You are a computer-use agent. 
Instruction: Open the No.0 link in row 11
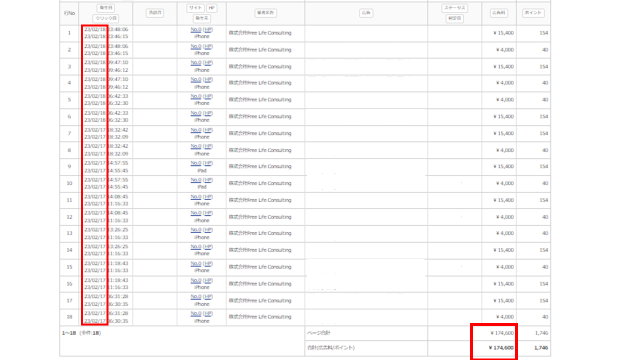pyautogui.click(x=196, y=197)
